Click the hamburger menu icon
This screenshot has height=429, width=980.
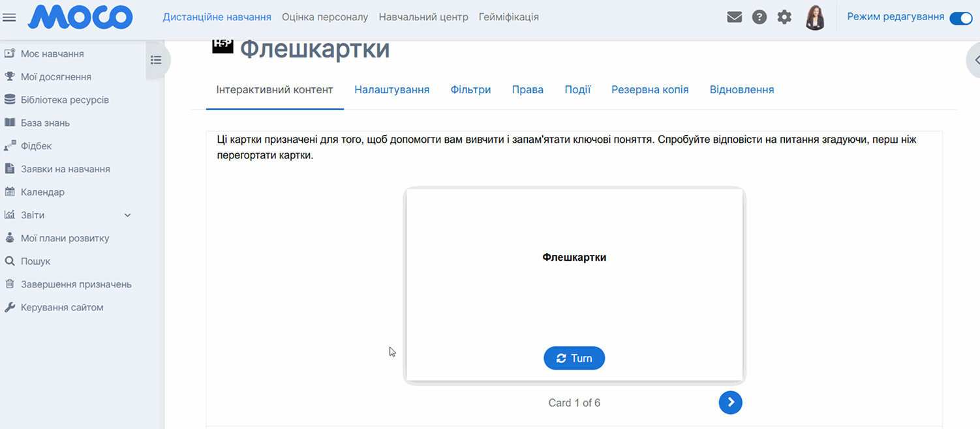[9, 18]
